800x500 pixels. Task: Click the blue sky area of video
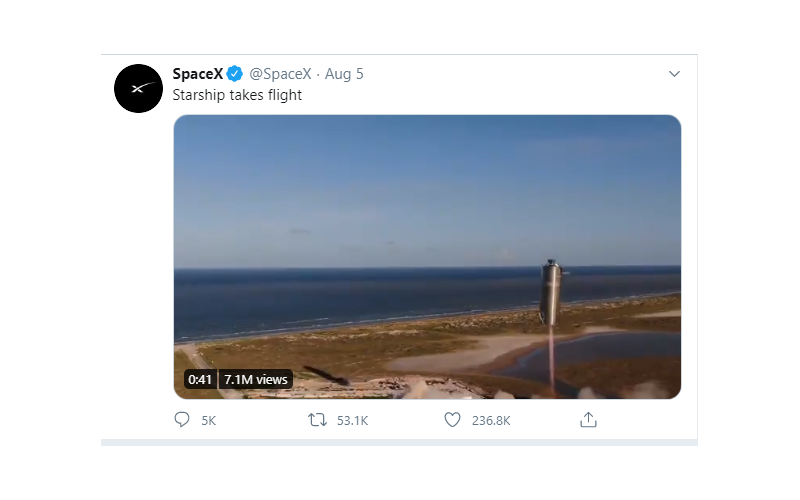400,180
